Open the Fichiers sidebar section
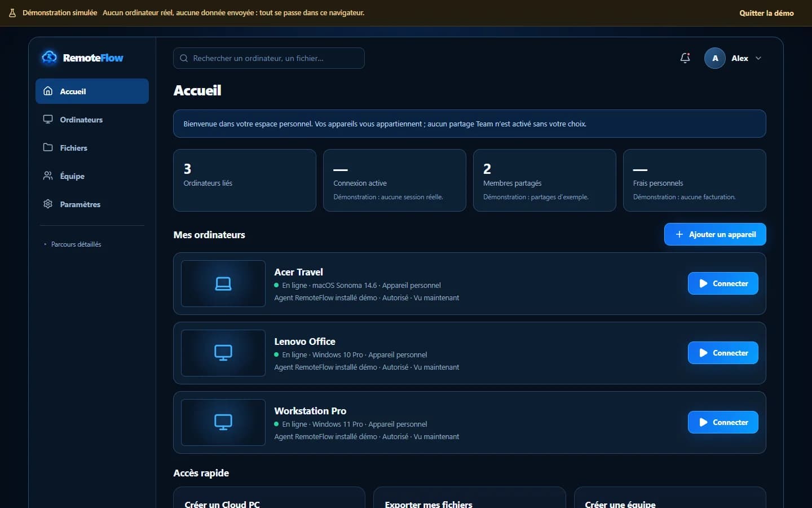812x508 pixels. point(92,148)
